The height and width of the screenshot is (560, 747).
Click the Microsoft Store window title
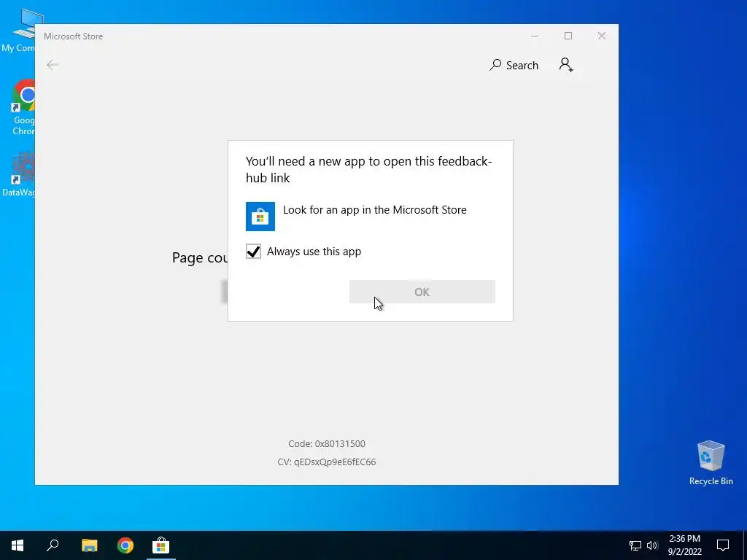click(x=74, y=36)
